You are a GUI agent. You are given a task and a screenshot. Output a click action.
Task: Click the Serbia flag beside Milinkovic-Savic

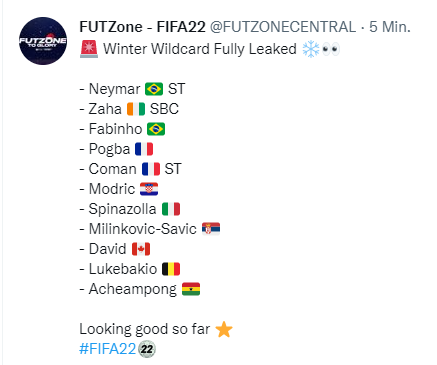click(211, 229)
